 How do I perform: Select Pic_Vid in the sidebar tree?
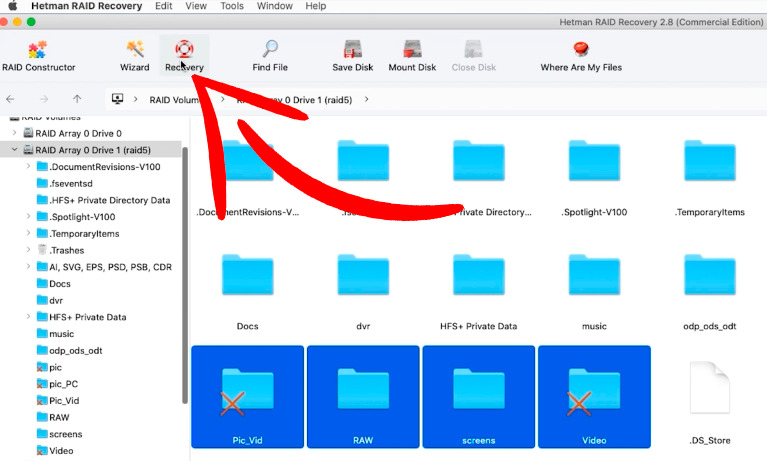coord(58,400)
